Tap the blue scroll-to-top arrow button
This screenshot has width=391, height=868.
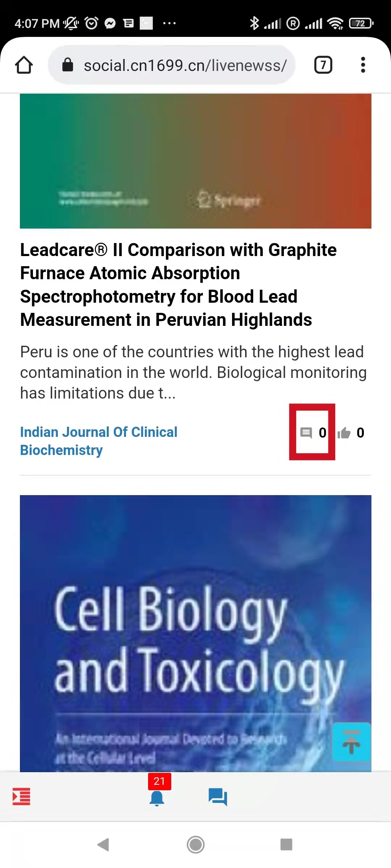pyautogui.click(x=351, y=742)
